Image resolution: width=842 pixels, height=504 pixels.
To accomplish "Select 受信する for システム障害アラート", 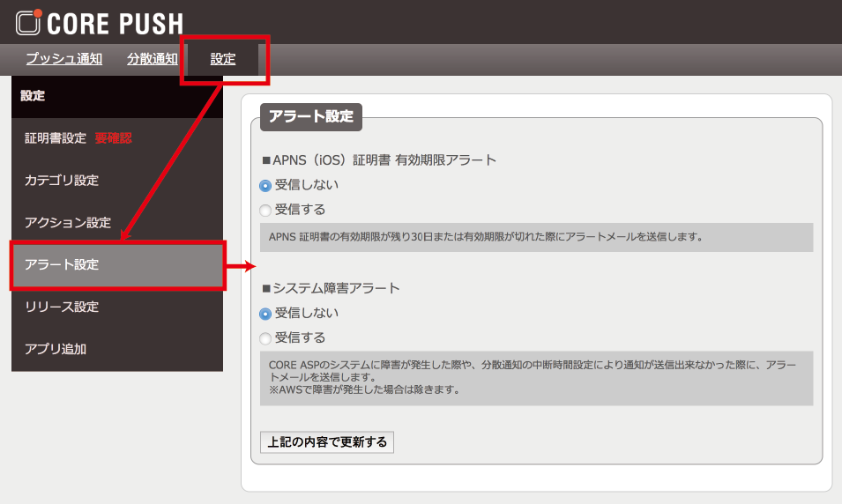I will [x=265, y=338].
